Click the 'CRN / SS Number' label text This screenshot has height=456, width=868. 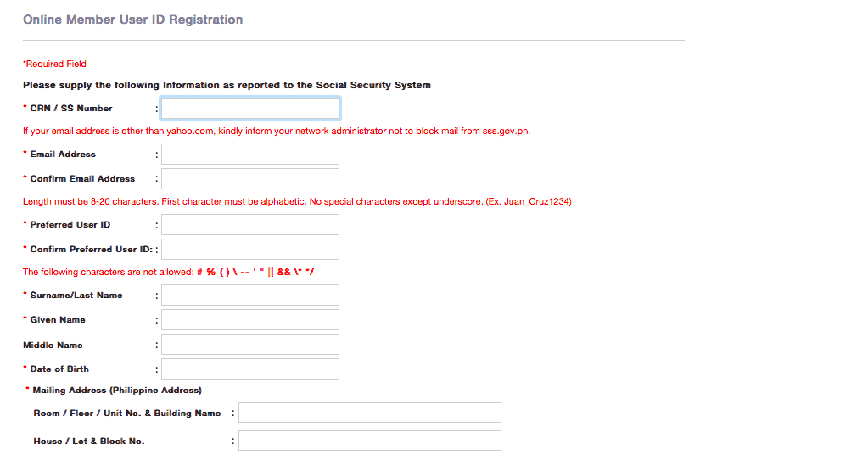71,109
